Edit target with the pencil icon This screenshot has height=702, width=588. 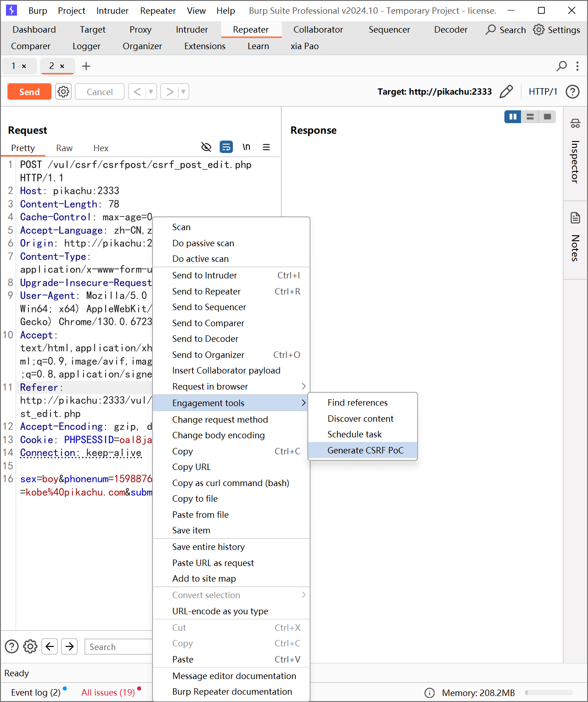(x=506, y=91)
